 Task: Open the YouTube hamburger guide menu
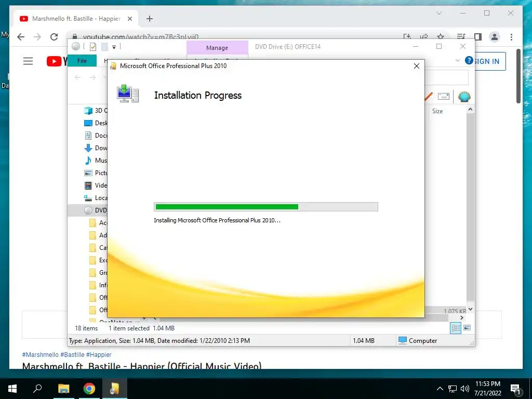point(28,61)
